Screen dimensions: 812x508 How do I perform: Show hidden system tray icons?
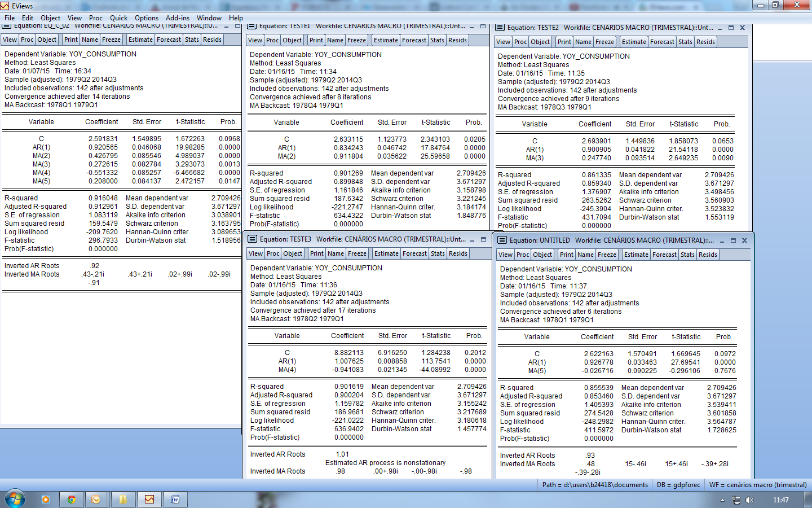pyautogui.click(x=722, y=500)
